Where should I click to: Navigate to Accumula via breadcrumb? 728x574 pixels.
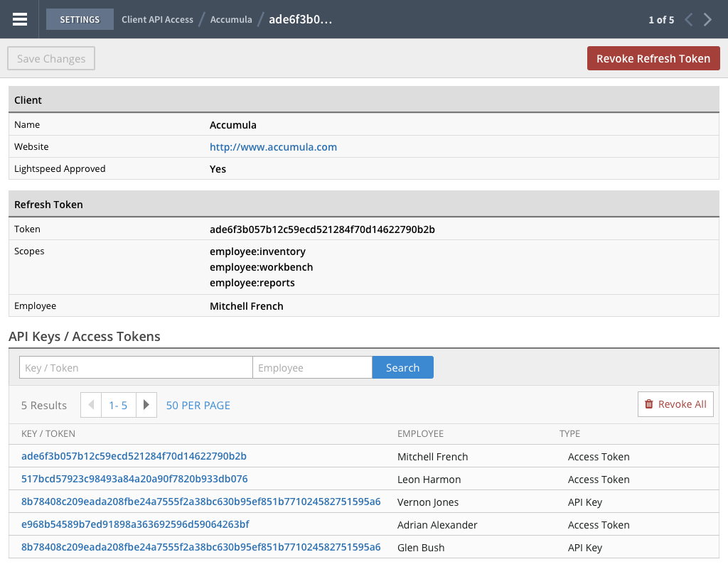coord(231,19)
